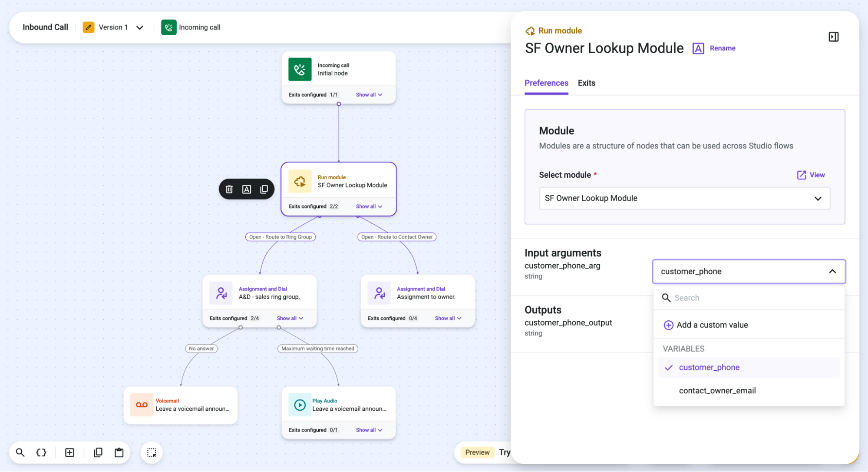
Task: Switch to the Exits tab
Action: (586, 83)
